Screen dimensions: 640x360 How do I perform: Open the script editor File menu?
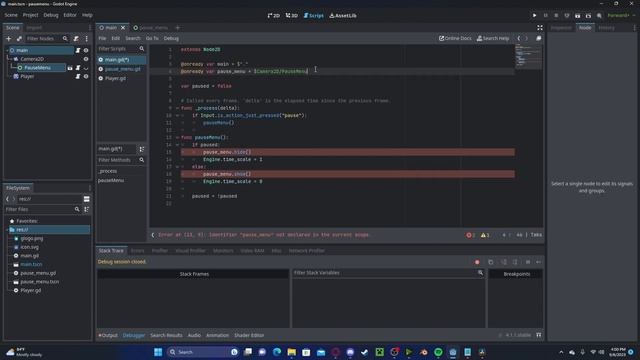(102, 38)
